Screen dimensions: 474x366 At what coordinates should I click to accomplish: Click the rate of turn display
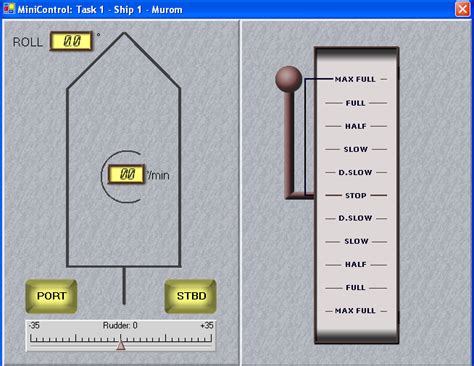[x=126, y=174]
